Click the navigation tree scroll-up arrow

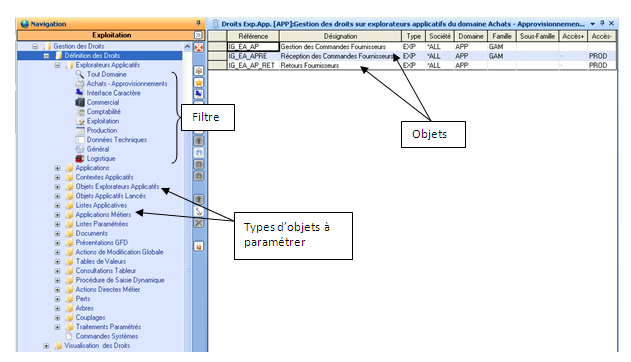(x=187, y=47)
